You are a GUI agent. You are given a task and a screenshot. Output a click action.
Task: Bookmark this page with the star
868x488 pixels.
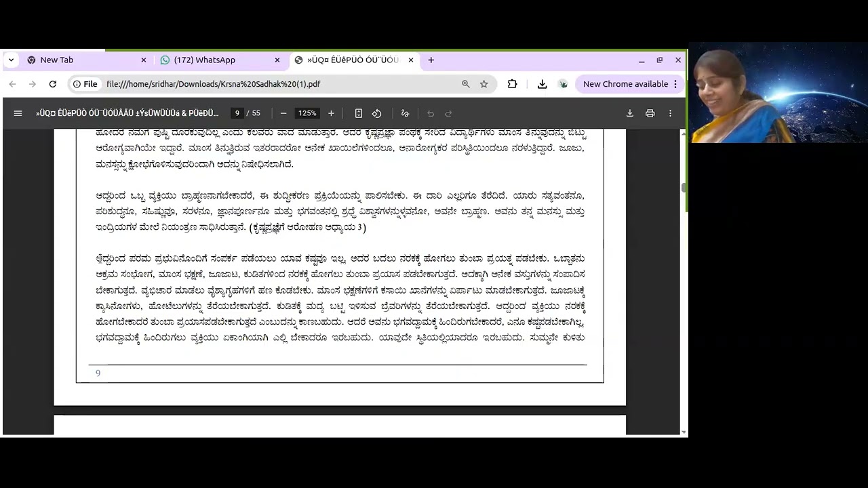click(484, 84)
